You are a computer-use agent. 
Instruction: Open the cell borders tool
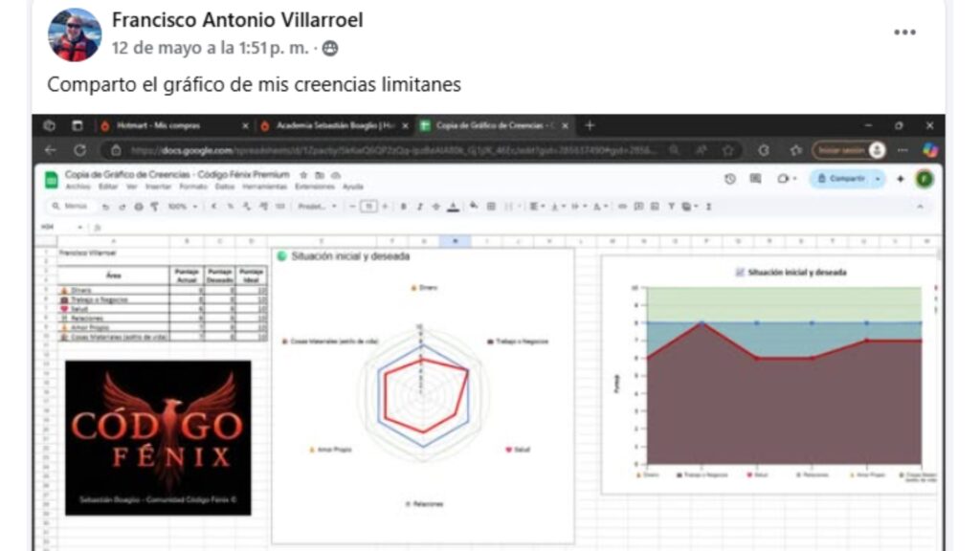tap(491, 207)
